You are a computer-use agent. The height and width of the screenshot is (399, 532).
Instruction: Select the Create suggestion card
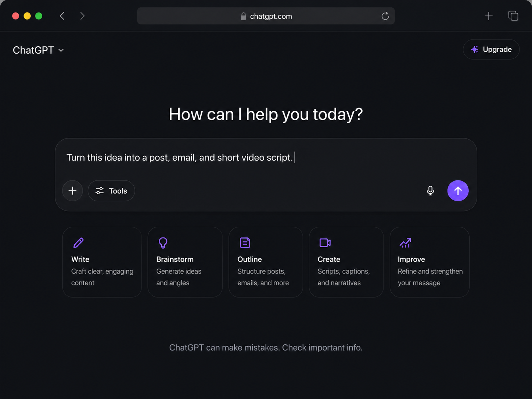(x=346, y=262)
